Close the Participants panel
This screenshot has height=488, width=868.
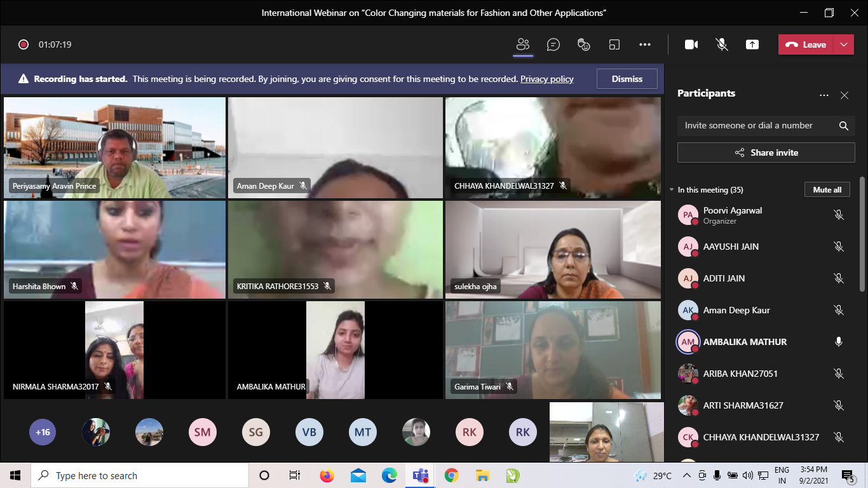point(844,95)
